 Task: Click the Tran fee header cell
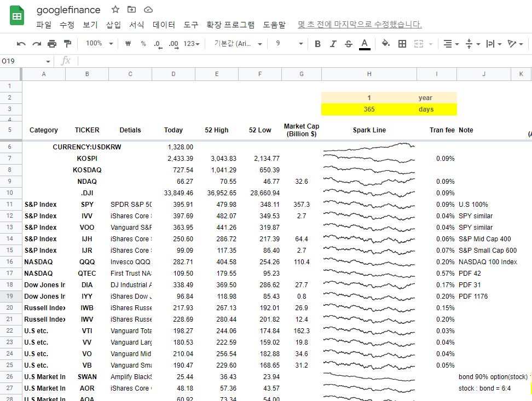point(437,130)
